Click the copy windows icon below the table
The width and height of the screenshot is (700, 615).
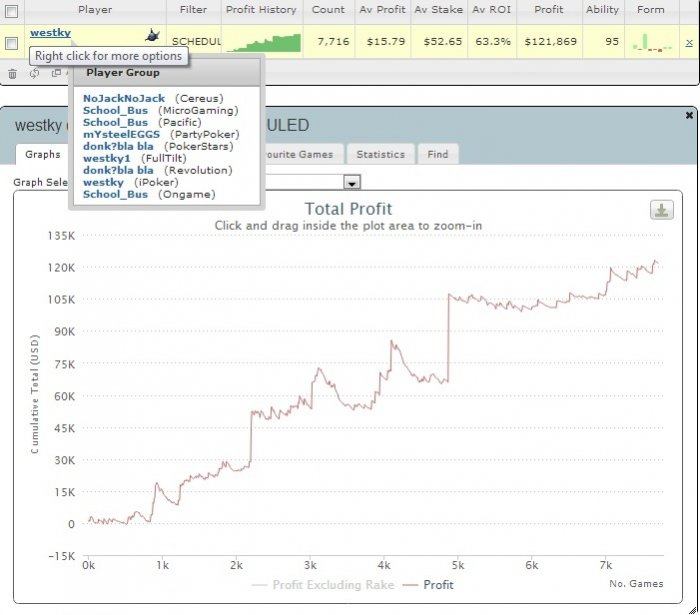coord(56,73)
